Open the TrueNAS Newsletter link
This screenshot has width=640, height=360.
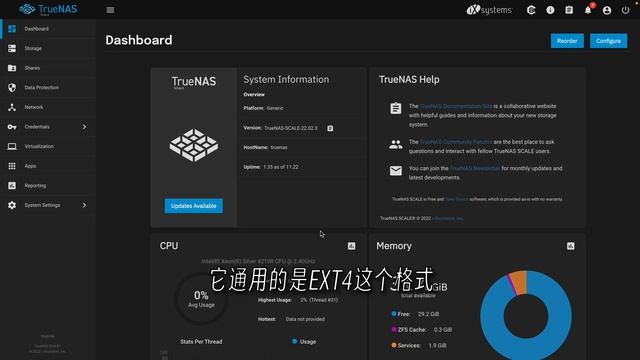tap(475, 168)
